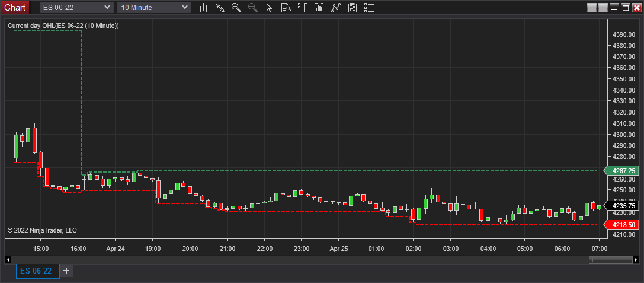Viewport: 644px width, 283px height.
Task: Select the ES 06-22 bottom tab
Action: [x=38, y=271]
